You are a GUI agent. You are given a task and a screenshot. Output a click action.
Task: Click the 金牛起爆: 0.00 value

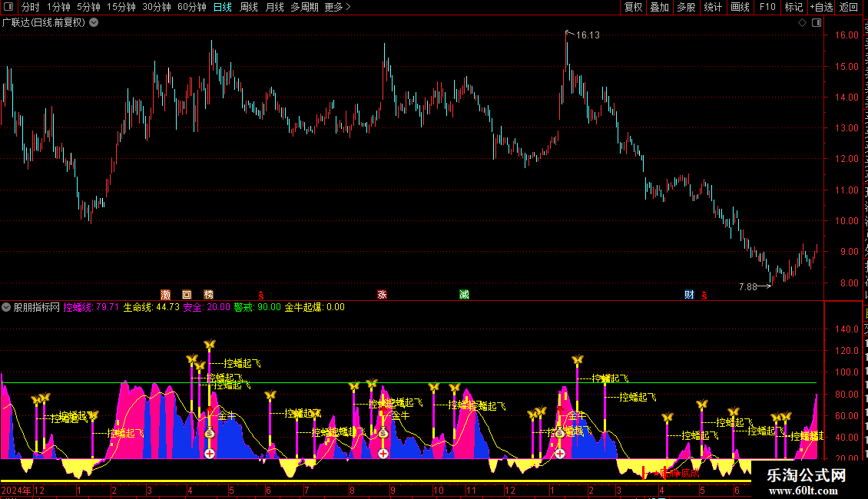click(x=314, y=307)
